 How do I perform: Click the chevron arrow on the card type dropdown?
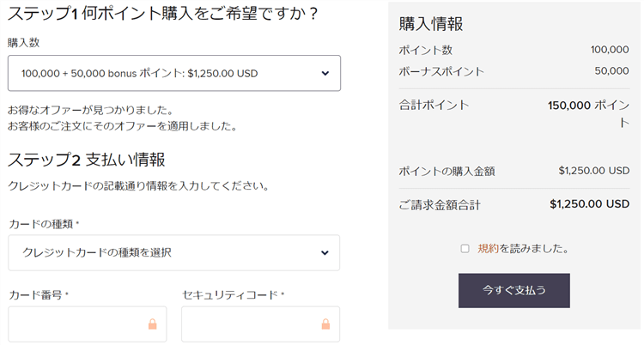coord(325,252)
